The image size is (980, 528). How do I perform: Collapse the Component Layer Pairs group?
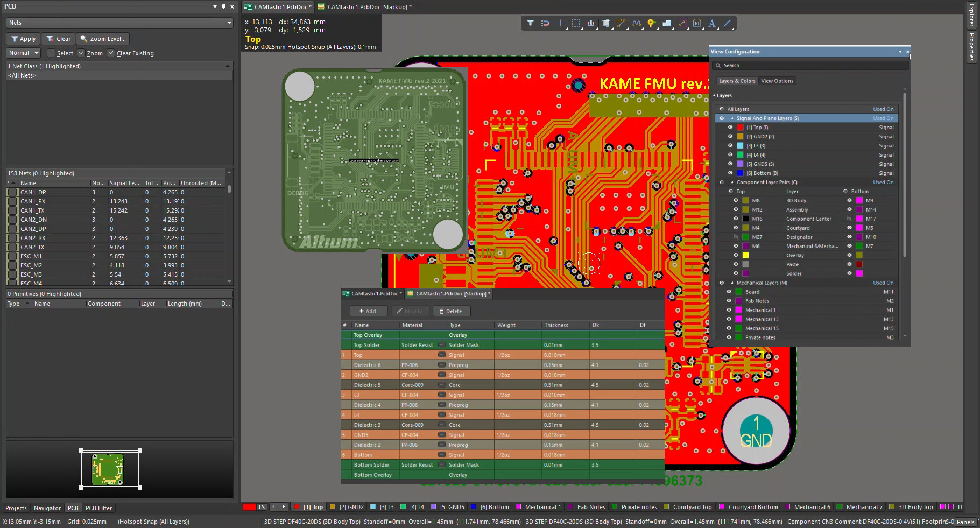coord(732,182)
